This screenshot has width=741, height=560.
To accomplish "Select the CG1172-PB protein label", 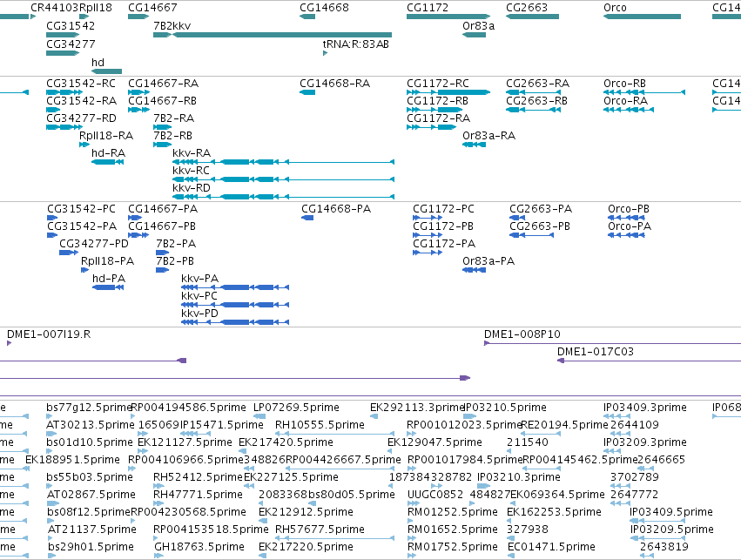I will 443,226.
